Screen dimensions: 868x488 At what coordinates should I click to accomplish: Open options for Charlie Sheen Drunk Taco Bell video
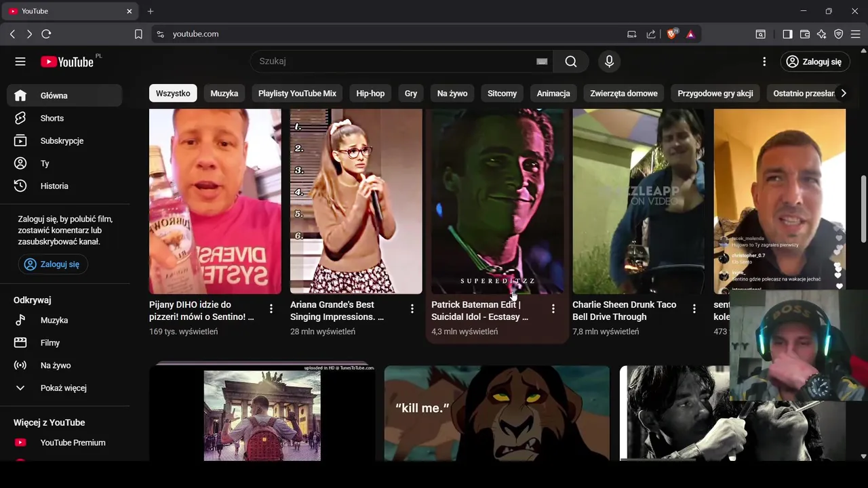pos(694,308)
